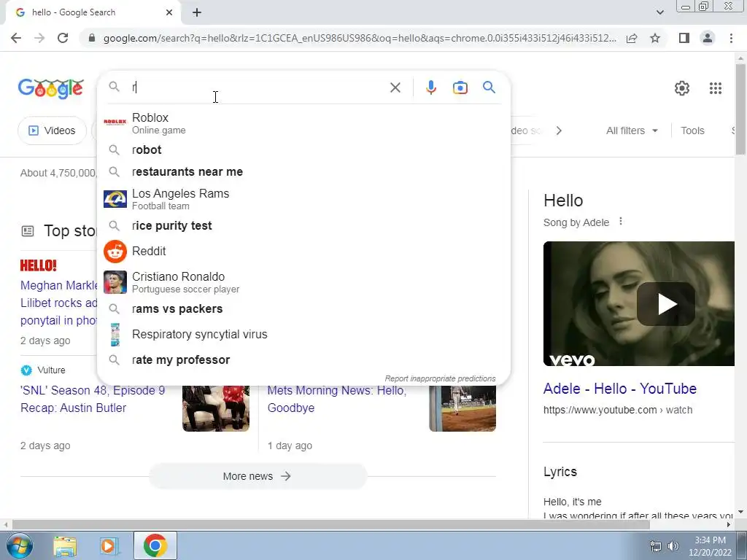Click the site lock icon
This screenshot has height=560, width=747.
[92, 38]
